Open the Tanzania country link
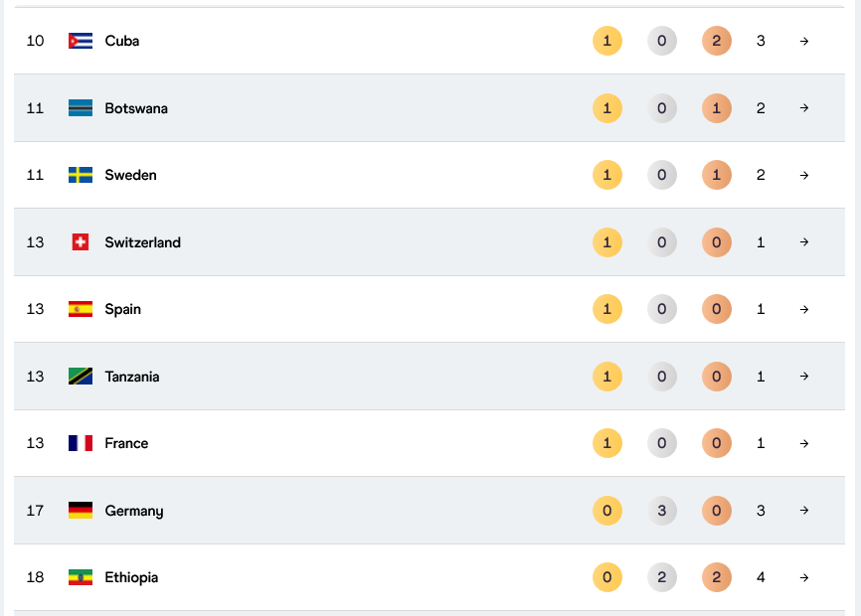This screenshot has width=861, height=616. tap(132, 377)
